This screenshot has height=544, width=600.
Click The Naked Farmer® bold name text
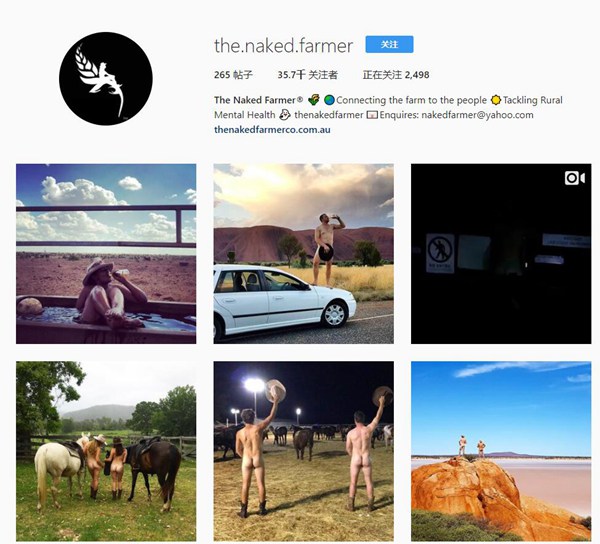pos(259,100)
